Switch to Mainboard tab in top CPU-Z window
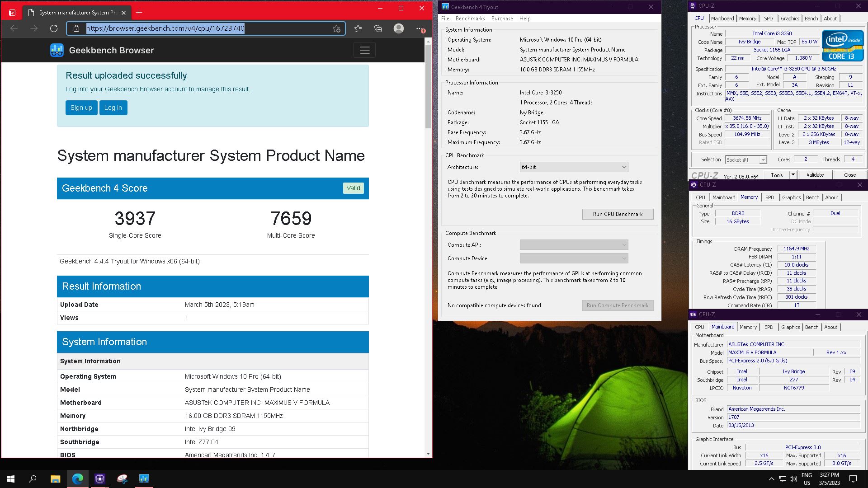Viewport: 868px width, 488px height. click(x=722, y=19)
